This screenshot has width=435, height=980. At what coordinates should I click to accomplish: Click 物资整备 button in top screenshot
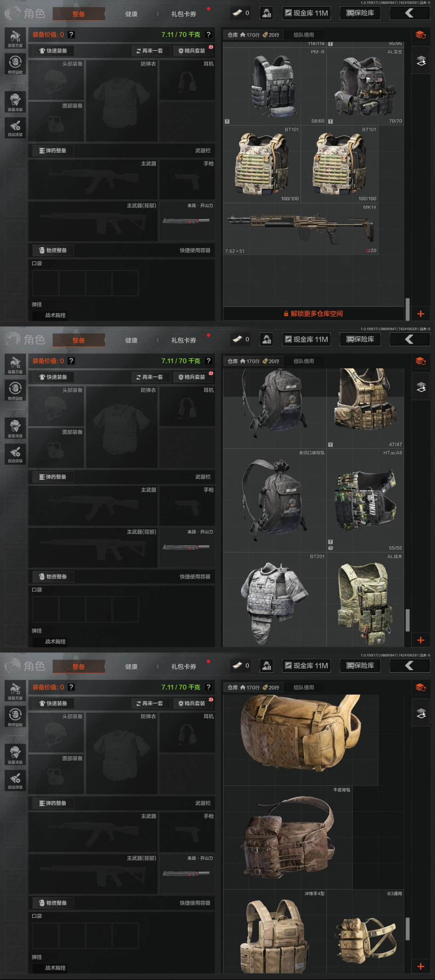tap(53, 250)
